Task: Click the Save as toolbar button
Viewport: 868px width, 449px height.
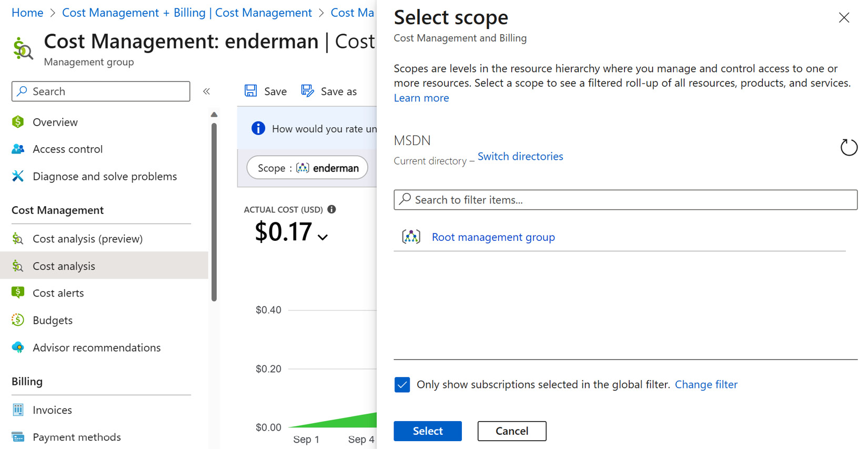Action: pyautogui.click(x=329, y=91)
